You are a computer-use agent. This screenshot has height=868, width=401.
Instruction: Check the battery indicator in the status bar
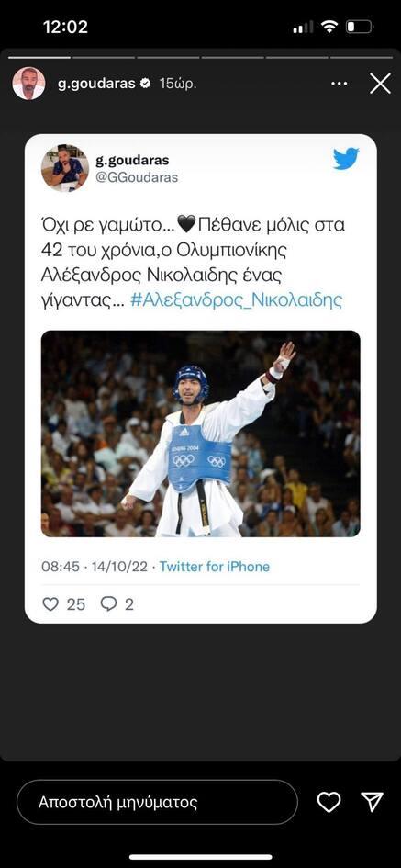tap(360, 28)
